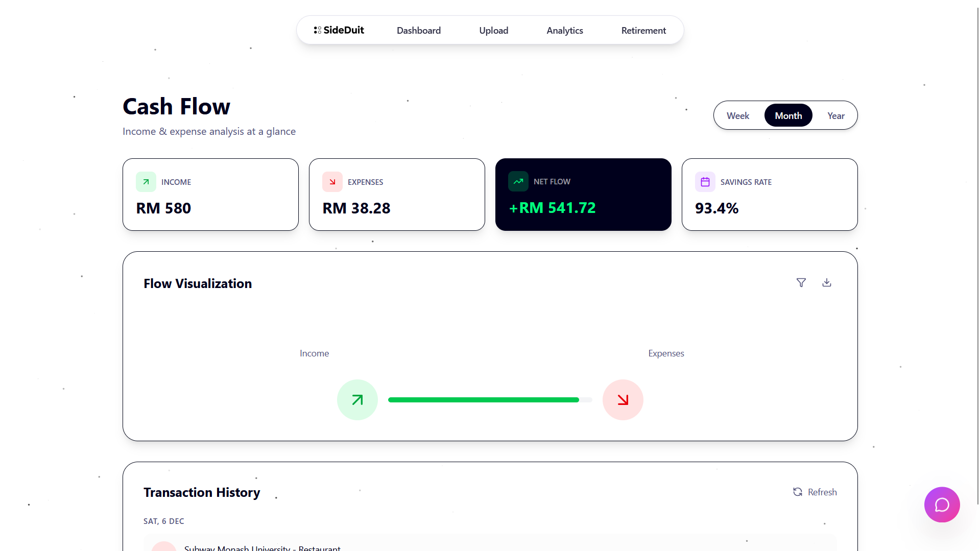Download the flow visualization chart
The height and width of the screenshot is (551, 980).
point(827,283)
